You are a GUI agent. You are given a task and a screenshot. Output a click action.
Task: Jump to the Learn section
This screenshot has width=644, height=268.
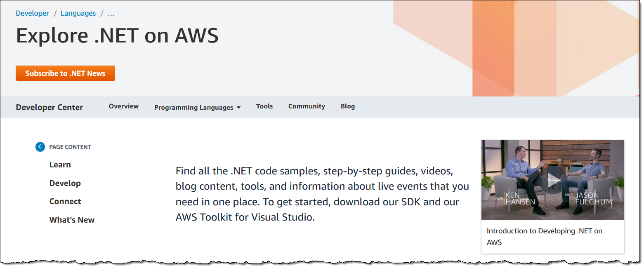(60, 165)
